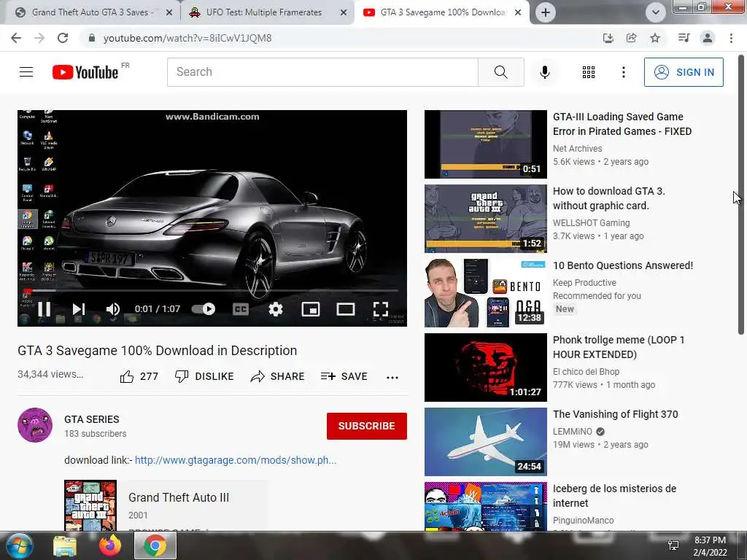The height and width of the screenshot is (560, 747).
Task: Open the Windows Start menu
Action: click(19, 545)
